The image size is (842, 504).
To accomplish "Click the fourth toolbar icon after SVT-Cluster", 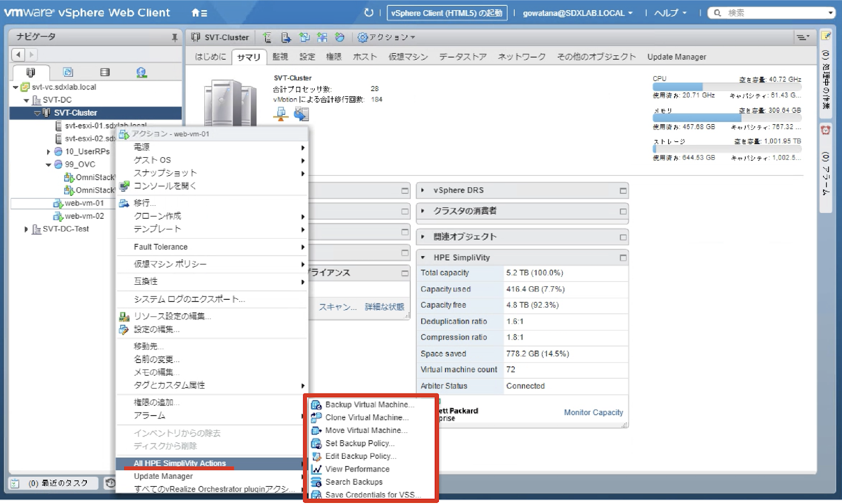I will tap(322, 37).
